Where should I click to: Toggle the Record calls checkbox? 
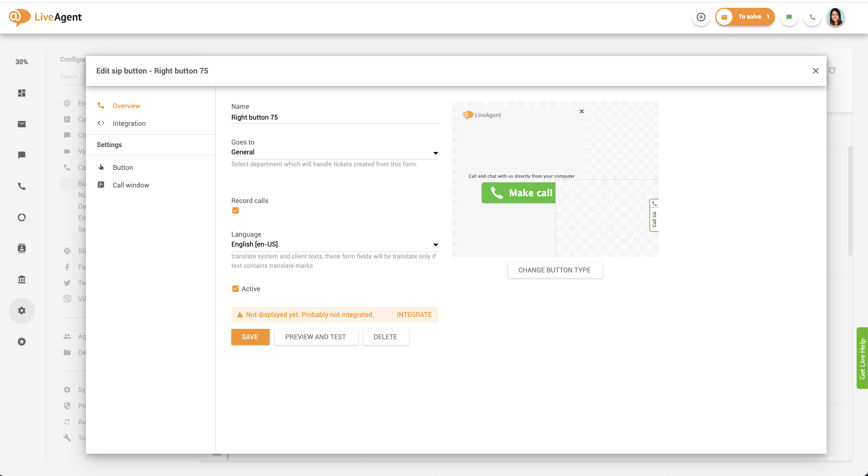point(236,211)
